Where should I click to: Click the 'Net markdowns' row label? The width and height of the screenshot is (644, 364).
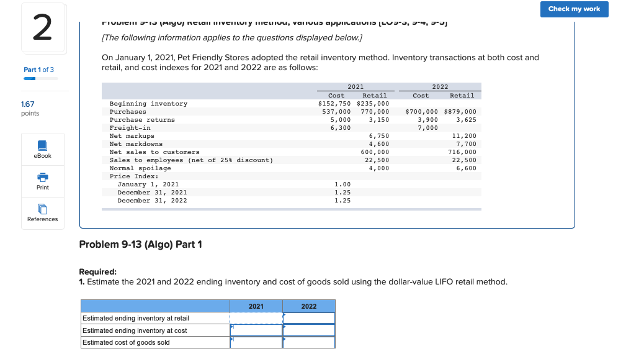(136, 144)
